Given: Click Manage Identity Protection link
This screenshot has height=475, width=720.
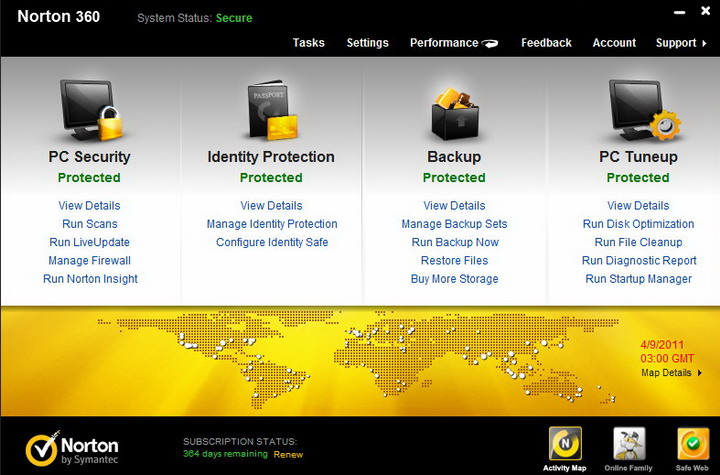Looking at the screenshot, I should (x=272, y=224).
